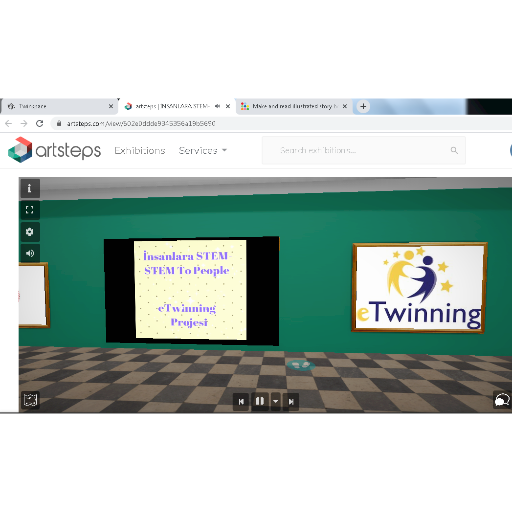
Task: Open the Exhibitions page
Action: [140, 151]
